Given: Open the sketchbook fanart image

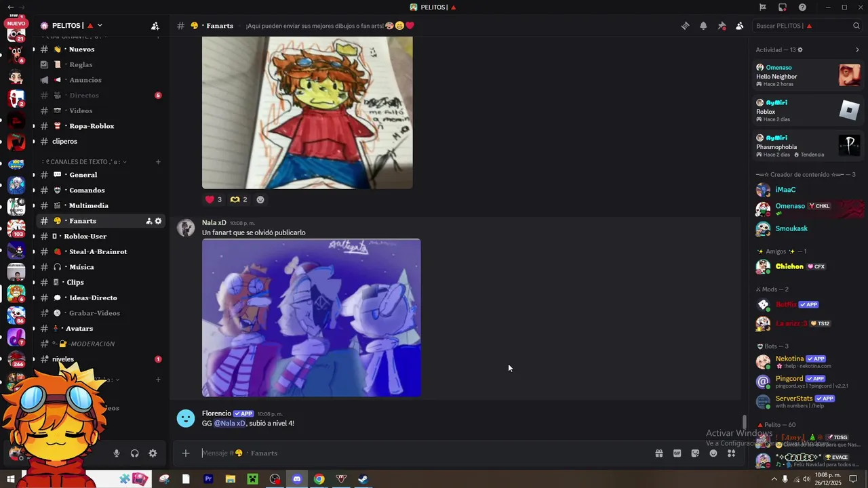Looking at the screenshot, I should click(x=307, y=113).
